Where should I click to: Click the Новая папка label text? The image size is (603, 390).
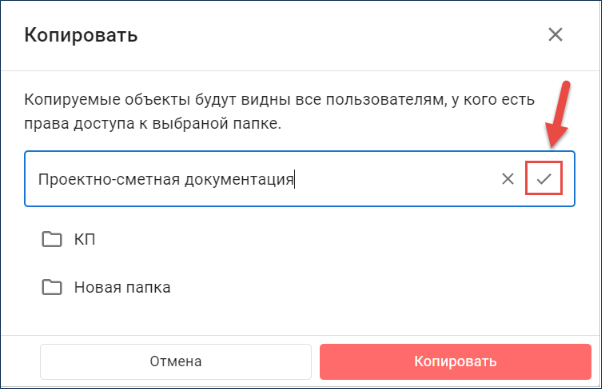tap(122, 287)
